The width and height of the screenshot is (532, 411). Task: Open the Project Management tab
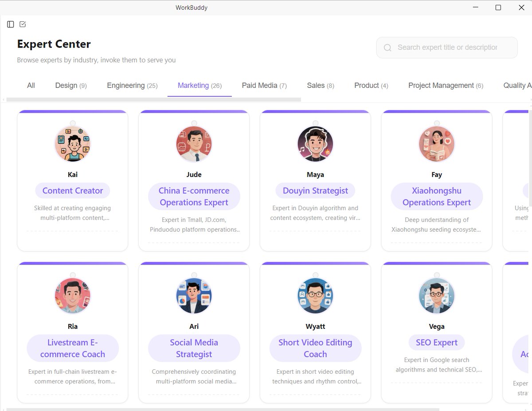click(446, 85)
